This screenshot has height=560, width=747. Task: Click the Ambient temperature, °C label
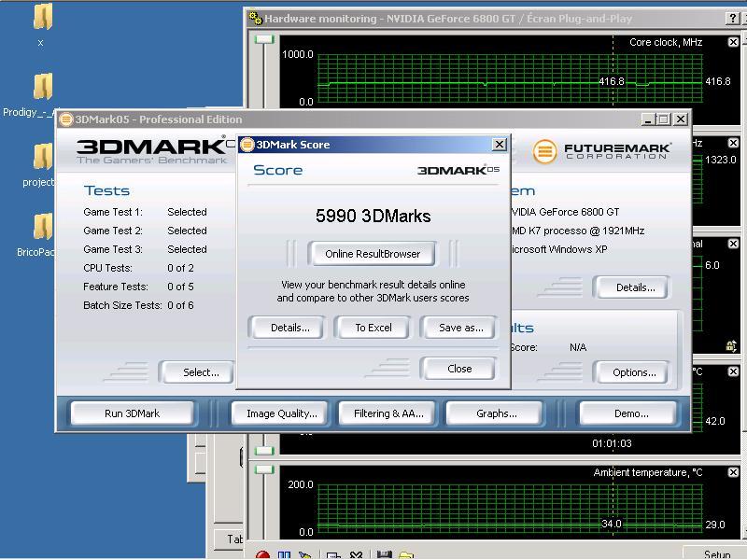pyautogui.click(x=647, y=472)
